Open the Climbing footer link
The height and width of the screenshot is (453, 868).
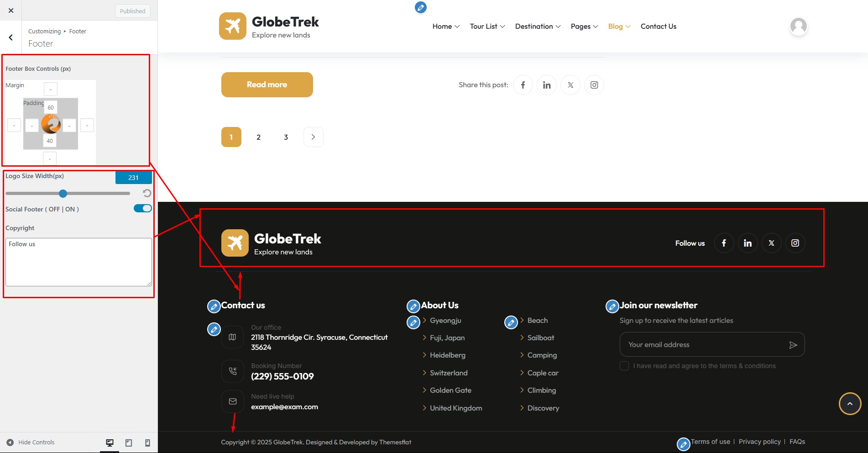pos(542,390)
